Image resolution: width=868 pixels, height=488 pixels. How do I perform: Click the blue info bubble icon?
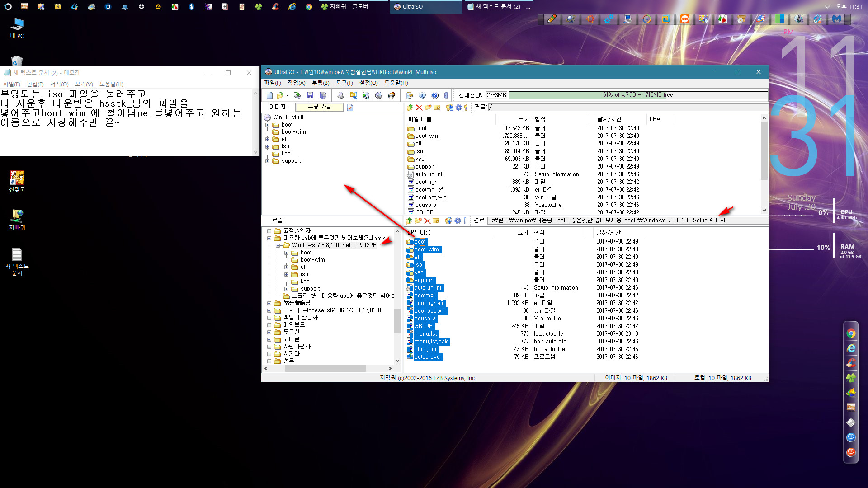(422, 95)
